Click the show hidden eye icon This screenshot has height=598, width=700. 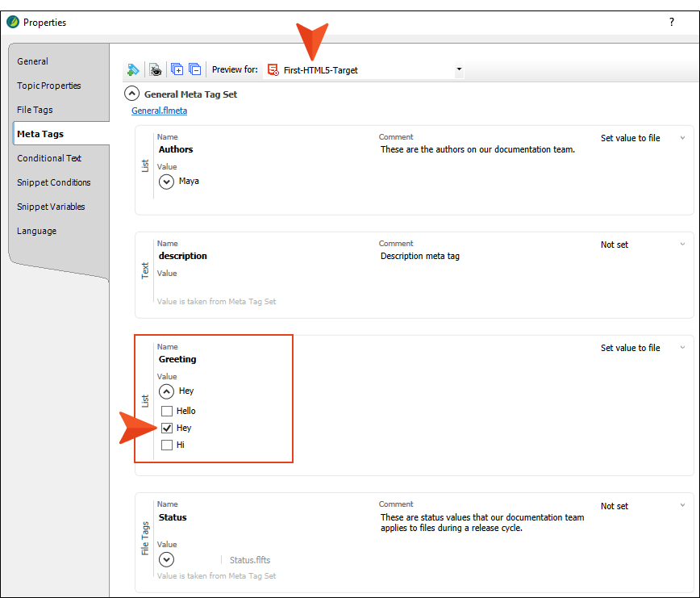(x=156, y=69)
